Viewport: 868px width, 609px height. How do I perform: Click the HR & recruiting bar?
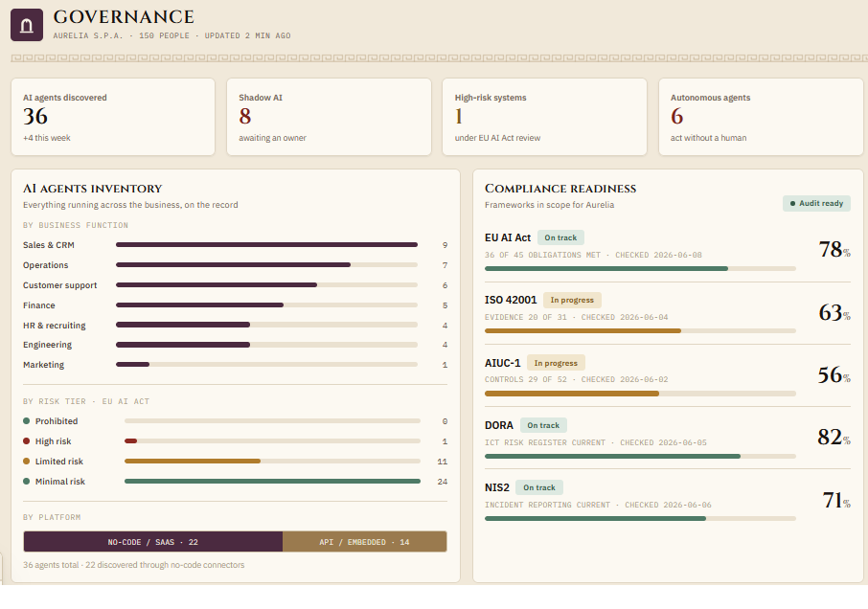click(266, 326)
